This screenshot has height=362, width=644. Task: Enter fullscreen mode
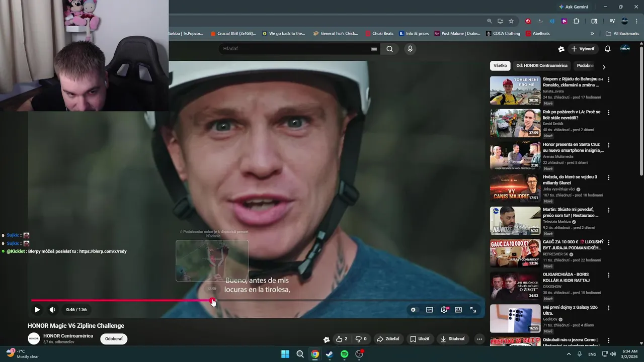coord(473,310)
